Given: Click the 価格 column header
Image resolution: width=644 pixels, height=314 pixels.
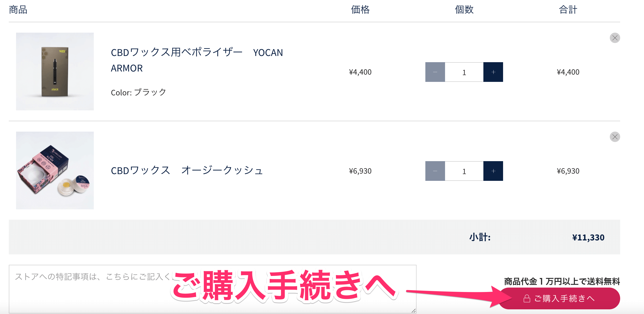Looking at the screenshot, I should tap(360, 10).
